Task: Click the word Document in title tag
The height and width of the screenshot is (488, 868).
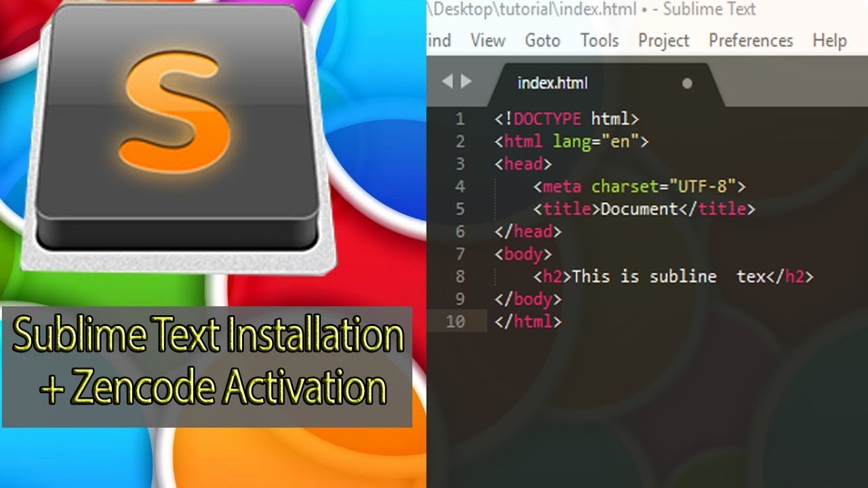Action: pos(639,209)
